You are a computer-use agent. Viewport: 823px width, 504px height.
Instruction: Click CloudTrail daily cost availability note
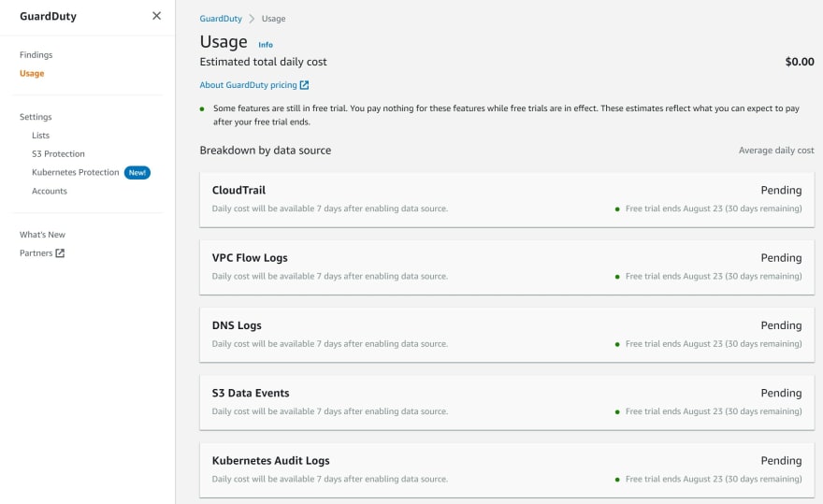329,209
